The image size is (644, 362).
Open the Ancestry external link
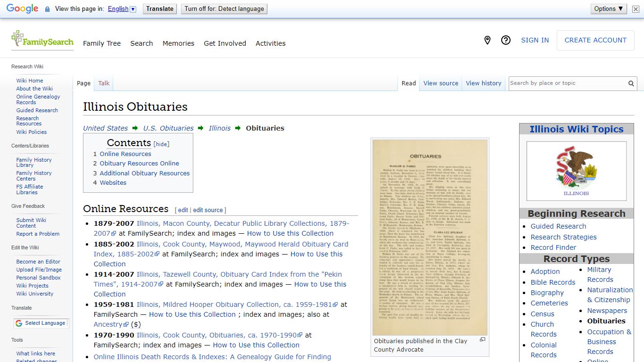click(111, 324)
